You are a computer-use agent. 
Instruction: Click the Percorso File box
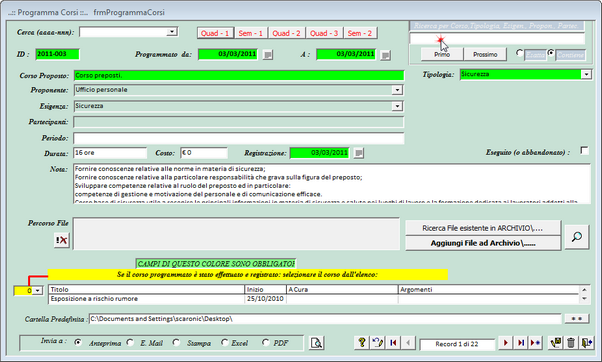236,234
